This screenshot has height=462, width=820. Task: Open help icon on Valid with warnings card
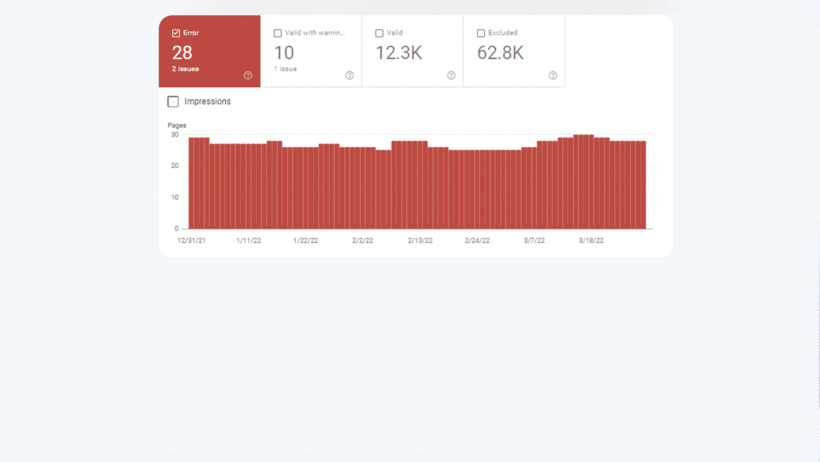pyautogui.click(x=349, y=75)
